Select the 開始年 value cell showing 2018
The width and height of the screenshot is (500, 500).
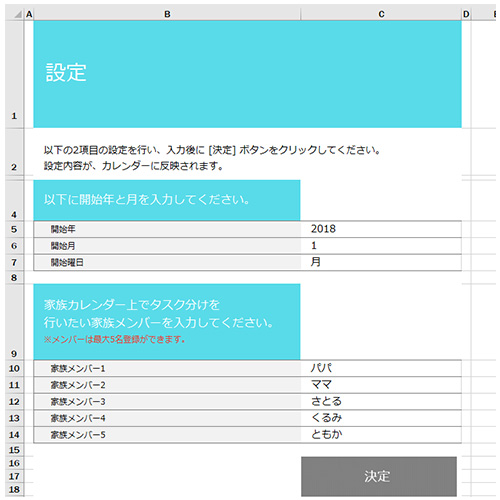click(x=381, y=229)
